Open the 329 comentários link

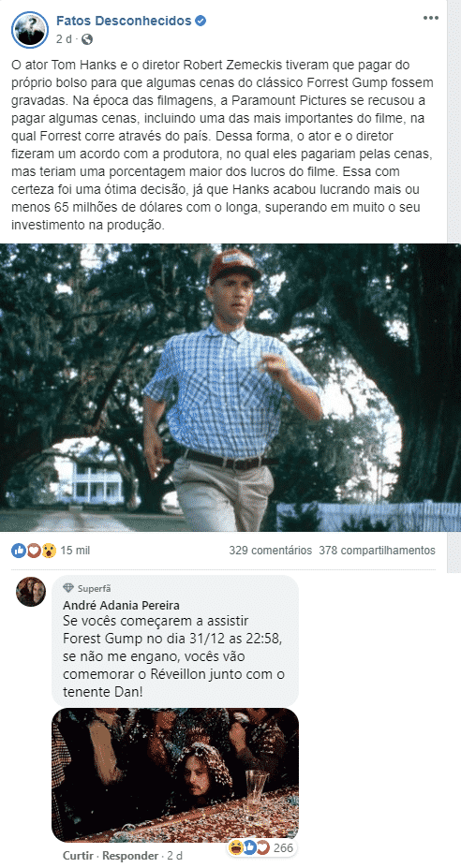pos(271,551)
